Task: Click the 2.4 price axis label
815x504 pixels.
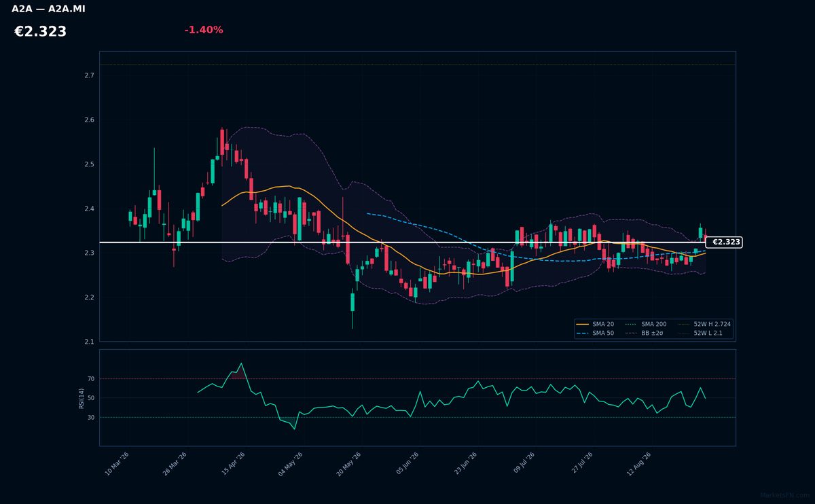Action: (x=89, y=209)
